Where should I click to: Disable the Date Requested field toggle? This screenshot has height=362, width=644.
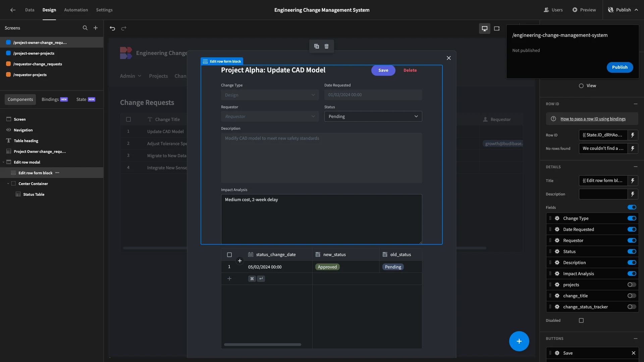632,229
